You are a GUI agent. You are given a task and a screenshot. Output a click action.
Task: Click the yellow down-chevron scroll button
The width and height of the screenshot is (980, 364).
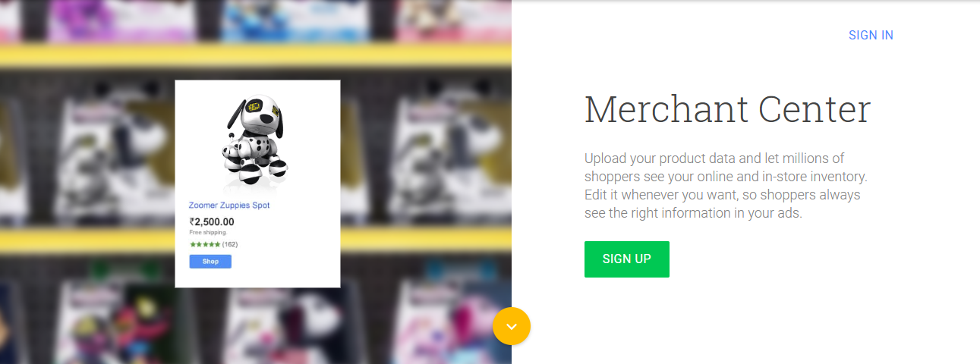[512, 326]
